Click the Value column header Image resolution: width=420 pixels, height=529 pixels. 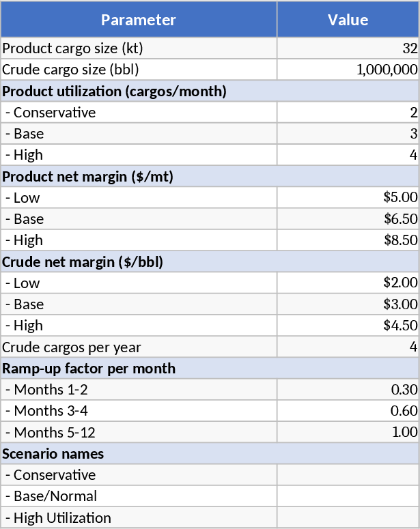coord(348,20)
